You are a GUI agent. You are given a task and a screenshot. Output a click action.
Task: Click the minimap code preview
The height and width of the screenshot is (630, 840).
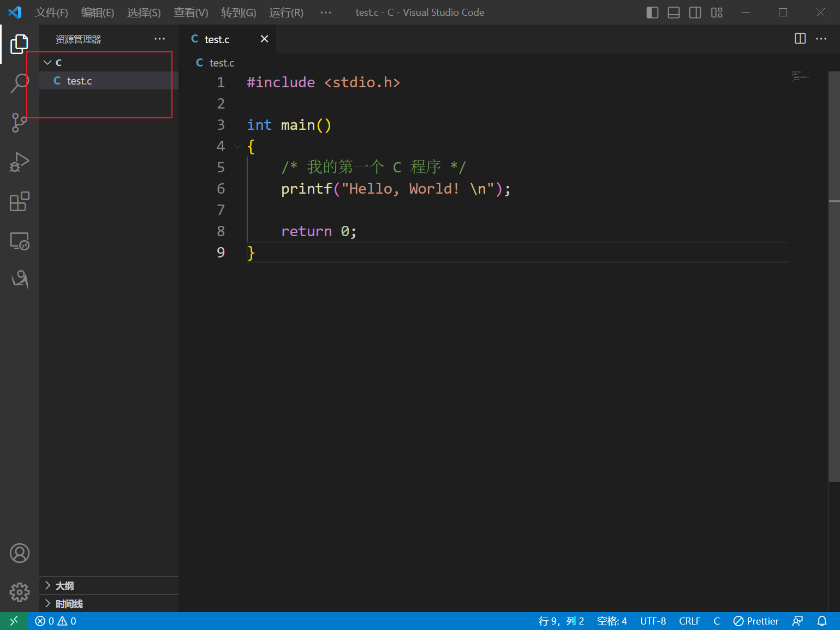(x=800, y=76)
